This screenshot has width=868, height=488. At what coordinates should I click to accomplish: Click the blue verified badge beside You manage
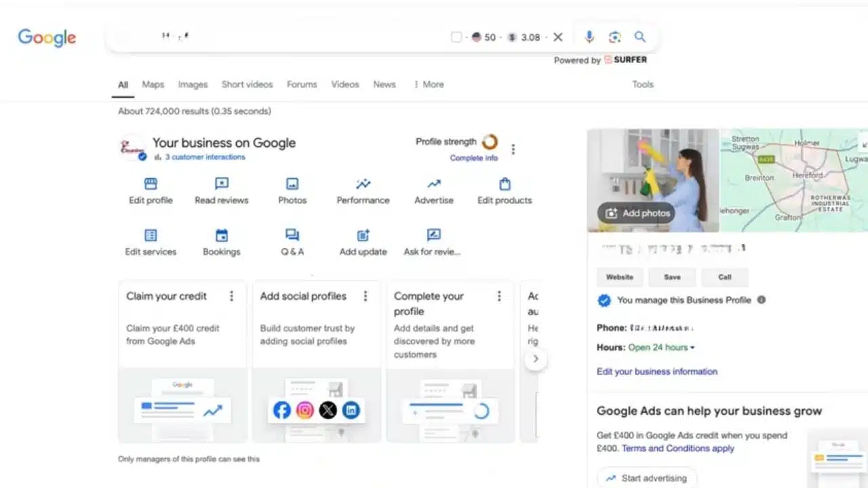[x=604, y=300]
